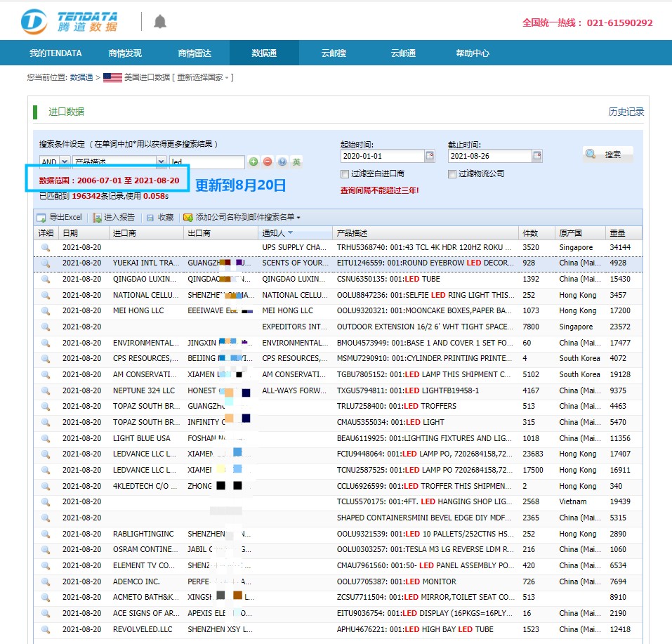Click the 收藏 save disk icon
The height and width of the screenshot is (644, 672).
tap(150, 218)
